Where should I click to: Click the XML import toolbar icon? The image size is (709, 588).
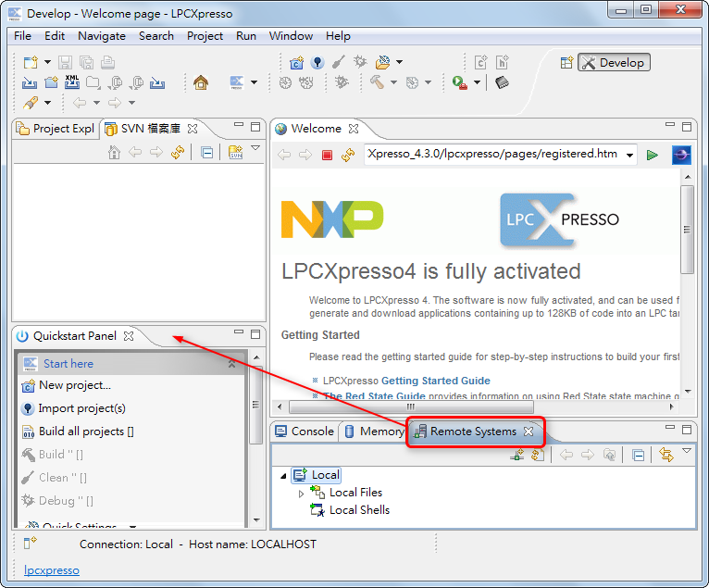[x=72, y=81]
